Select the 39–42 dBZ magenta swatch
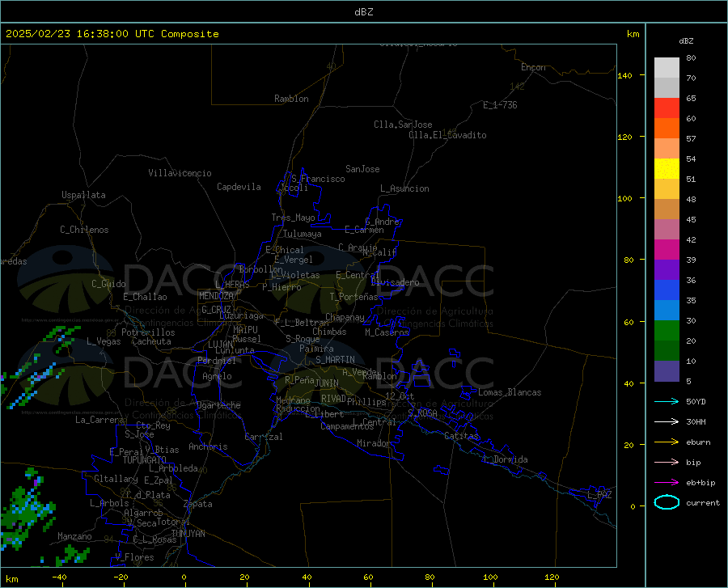 pos(667,250)
